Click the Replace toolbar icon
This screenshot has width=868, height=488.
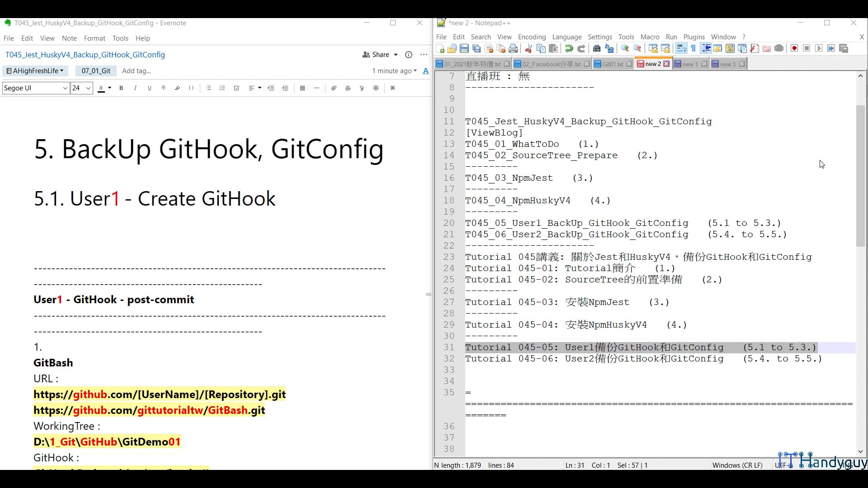pyautogui.click(x=609, y=48)
